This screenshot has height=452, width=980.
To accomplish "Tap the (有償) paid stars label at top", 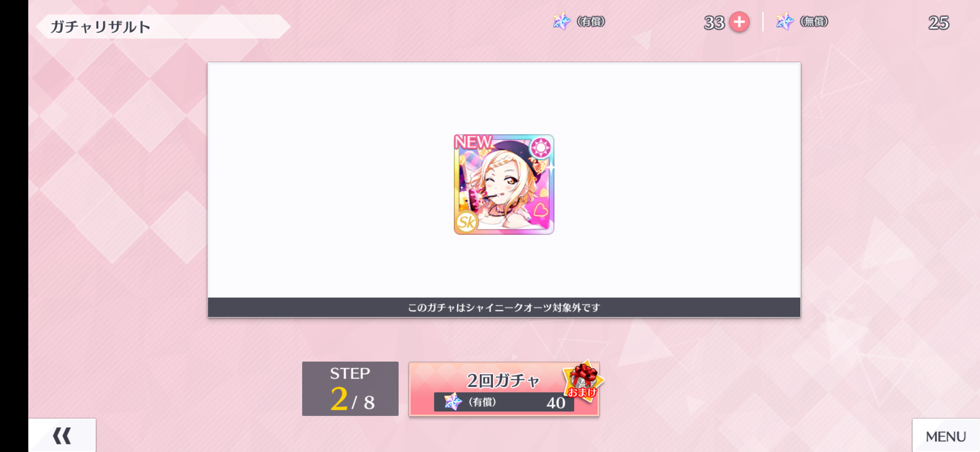I will click(591, 21).
